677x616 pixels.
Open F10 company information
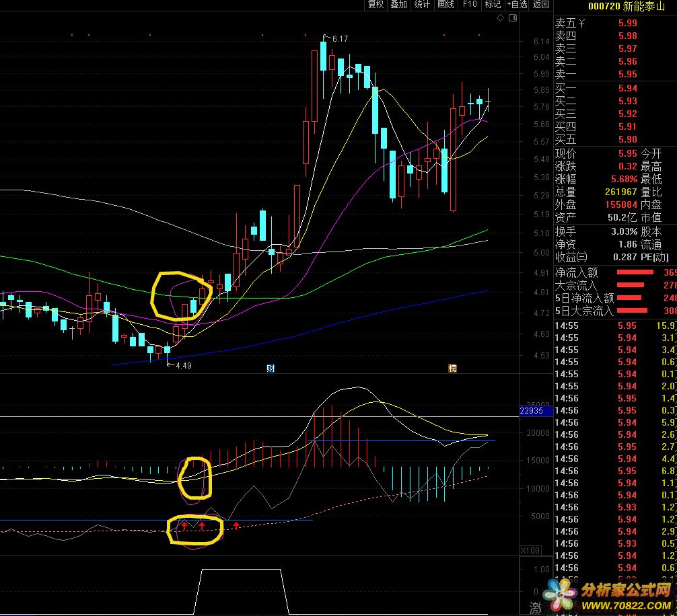pyautogui.click(x=469, y=5)
